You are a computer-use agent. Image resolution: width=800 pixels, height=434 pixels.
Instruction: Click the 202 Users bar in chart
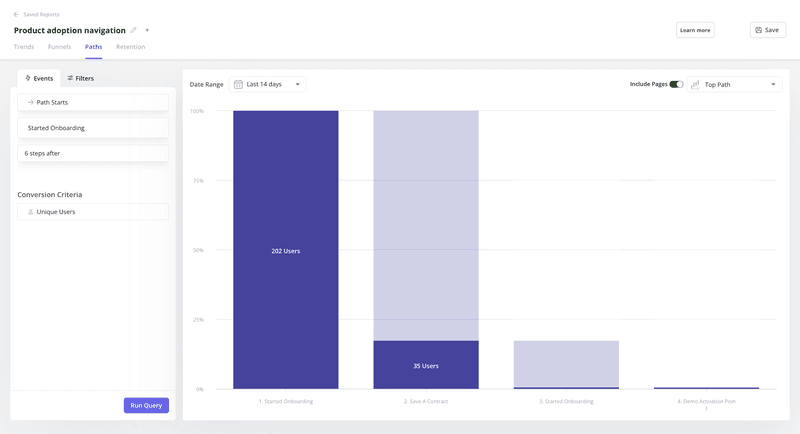pyautogui.click(x=285, y=250)
